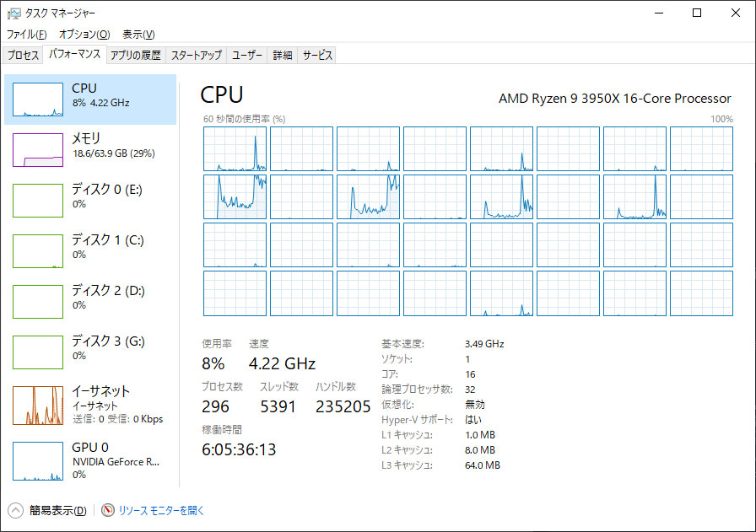The height and width of the screenshot is (532, 756).
Task: Select the CPU usage thumbnail graph
Action: pyautogui.click(x=38, y=99)
